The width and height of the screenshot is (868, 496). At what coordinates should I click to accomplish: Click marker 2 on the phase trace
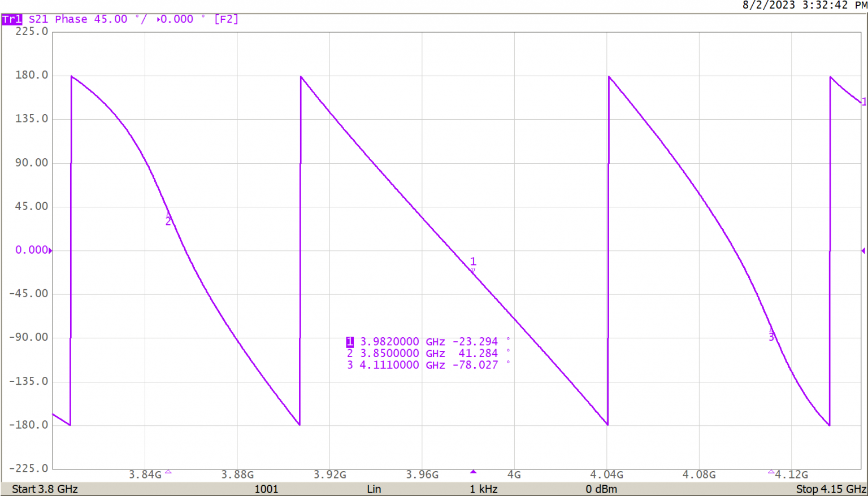[168, 215]
